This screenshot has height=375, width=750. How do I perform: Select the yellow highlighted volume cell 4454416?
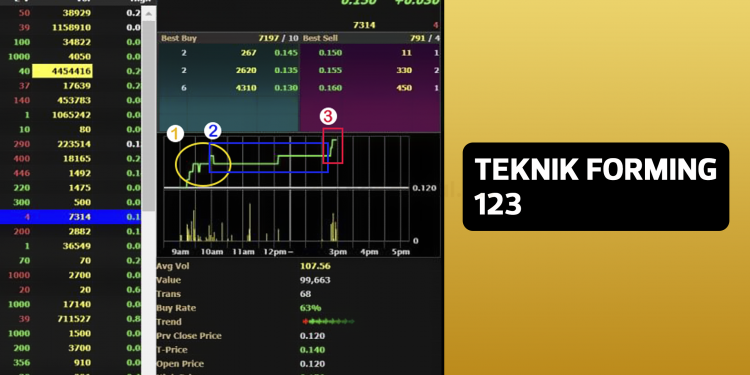(x=62, y=71)
